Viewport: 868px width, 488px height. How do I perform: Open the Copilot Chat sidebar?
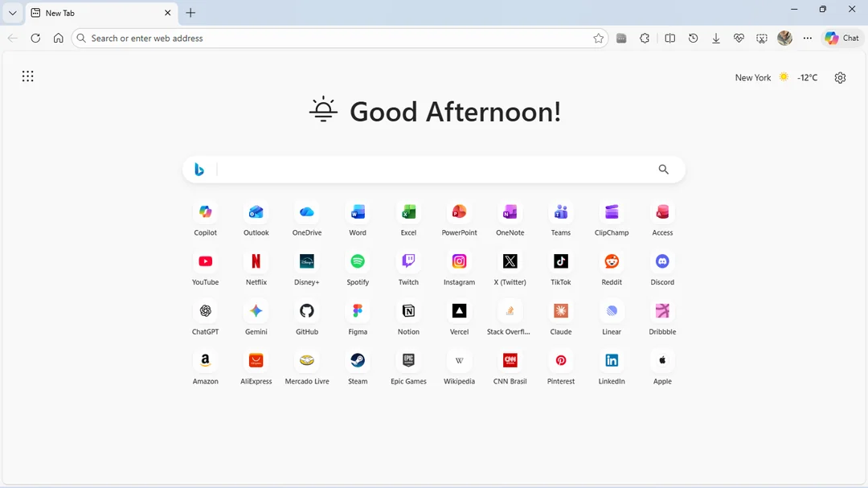(x=842, y=39)
